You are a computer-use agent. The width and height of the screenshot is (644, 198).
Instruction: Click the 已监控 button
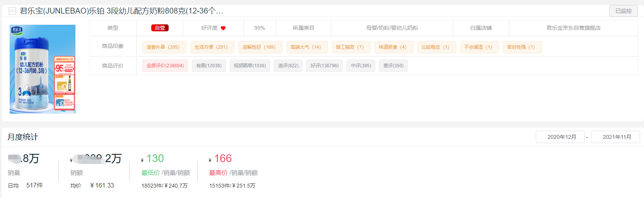[x=624, y=11]
